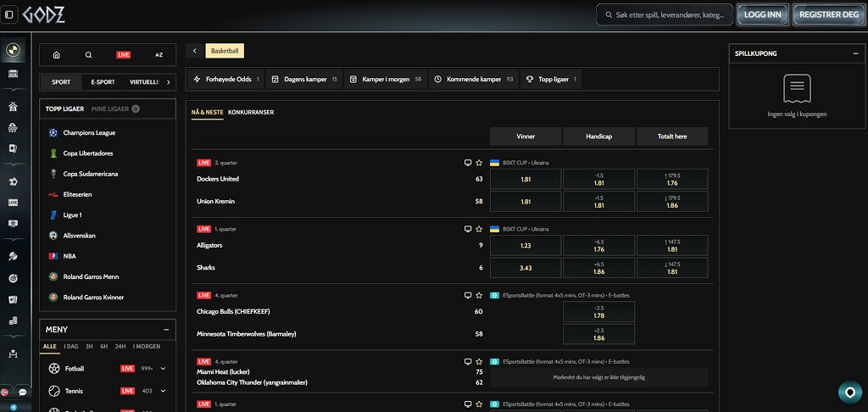Open match tracker icon for Miami Heat match
This screenshot has height=412, width=868.
pyautogui.click(x=468, y=362)
